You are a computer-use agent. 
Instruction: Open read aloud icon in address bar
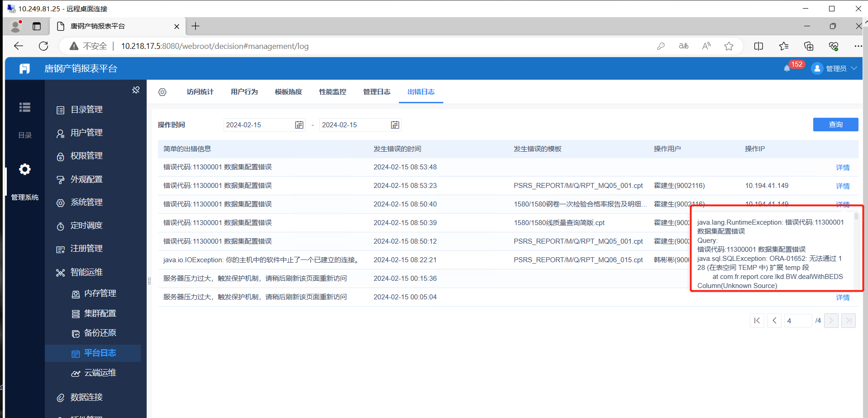(x=706, y=46)
